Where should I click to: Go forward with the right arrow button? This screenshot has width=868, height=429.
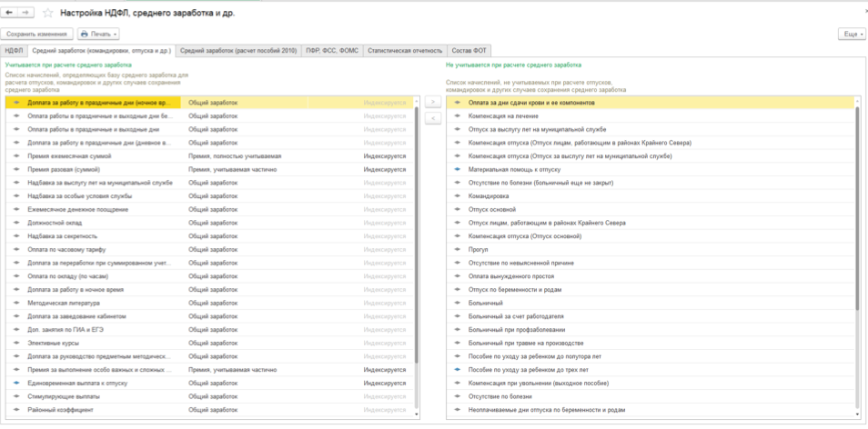[25, 12]
